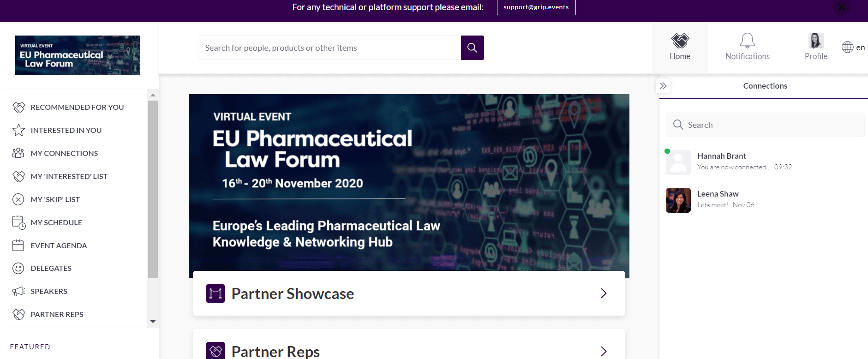Click the Delegates smiley icon
Screen dimensions: 868x359
(18, 268)
